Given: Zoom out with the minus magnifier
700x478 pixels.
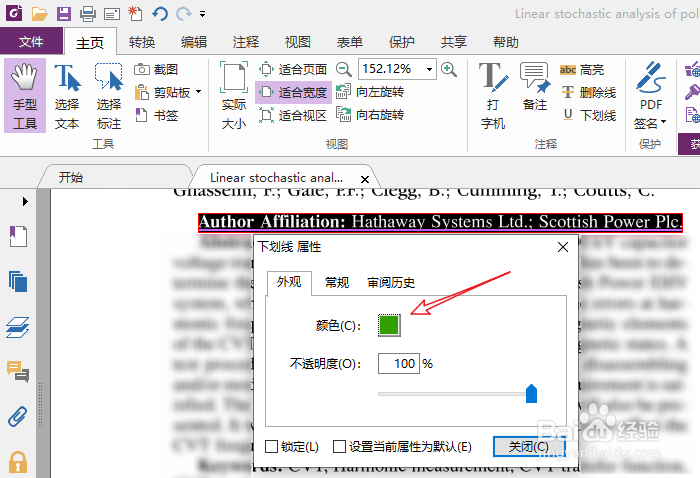Looking at the screenshot, I should (343, 69).
